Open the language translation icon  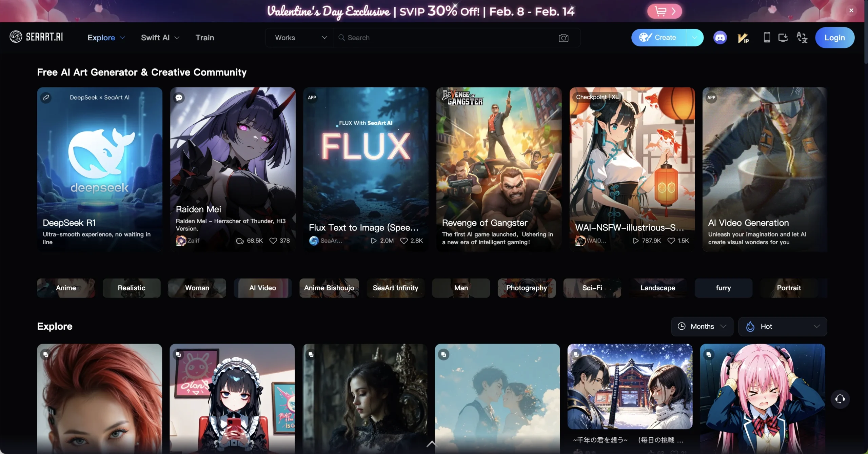(802, 38)
